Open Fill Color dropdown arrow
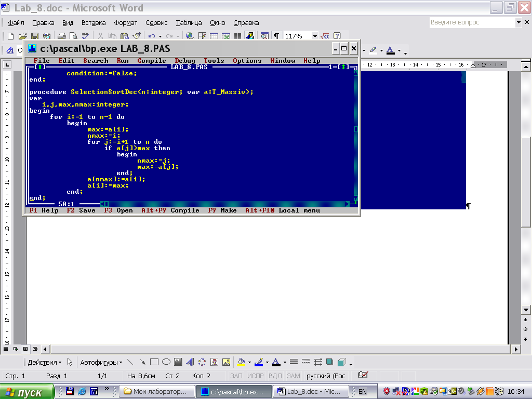This screenshot has height=399, width=532. pyautogui.click(x=249, y=363)
